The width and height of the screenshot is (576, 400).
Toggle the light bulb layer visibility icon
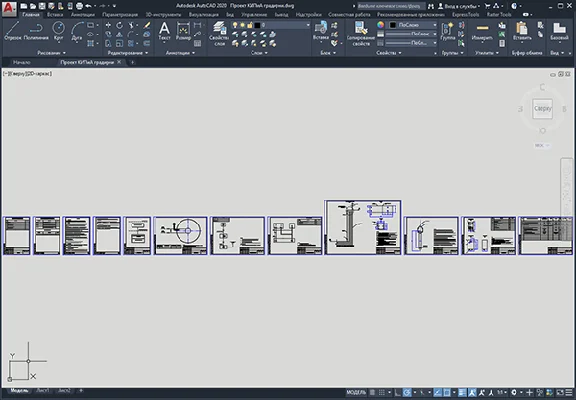[x=235, y=25]
